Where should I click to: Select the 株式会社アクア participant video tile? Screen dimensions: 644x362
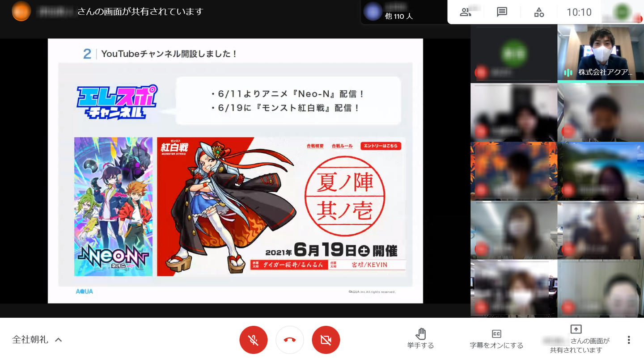coord(601,53)
